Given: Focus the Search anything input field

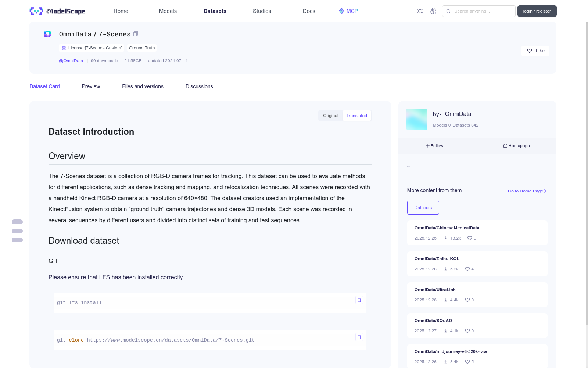Looking at the screenshot, I should [x=479, y=11].
